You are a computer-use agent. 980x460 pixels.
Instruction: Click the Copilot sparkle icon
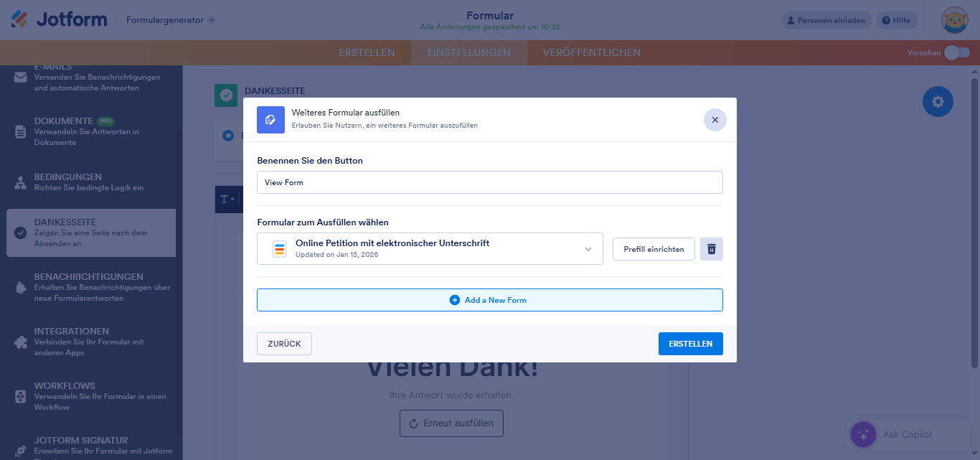point(864,434)
